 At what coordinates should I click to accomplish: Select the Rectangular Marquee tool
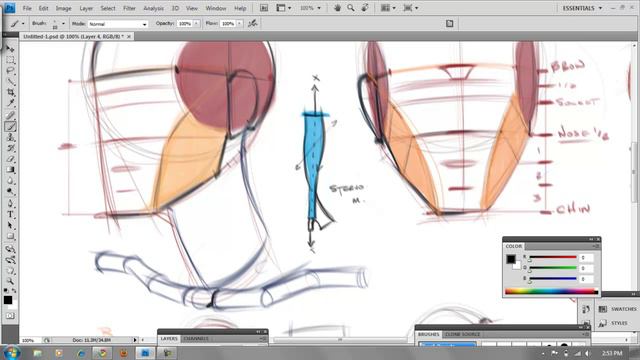10,60
